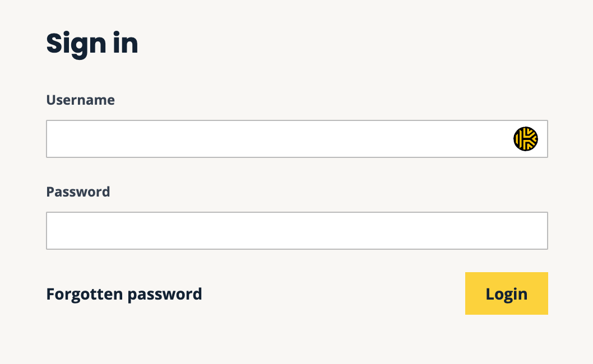
Task: Open Keeper autofill in Username field
Action: (x=525, y=139)
